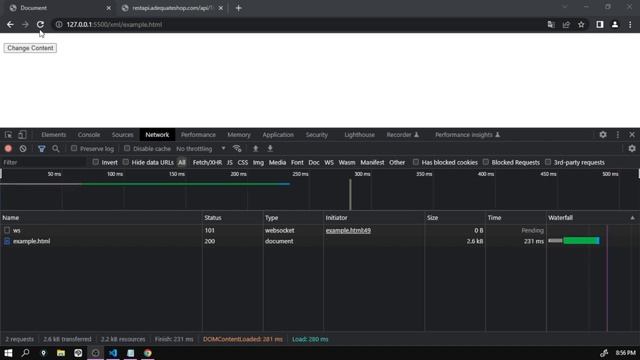Toggle the device toolbar icon in DevTools
The height and width of the screenshot is (360, 640).
tap(22, 135)
